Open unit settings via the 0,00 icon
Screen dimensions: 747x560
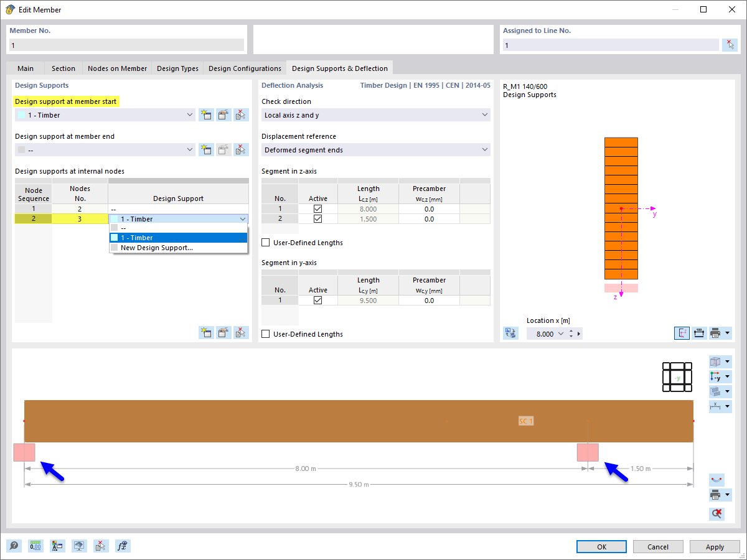tap(35, 546)
